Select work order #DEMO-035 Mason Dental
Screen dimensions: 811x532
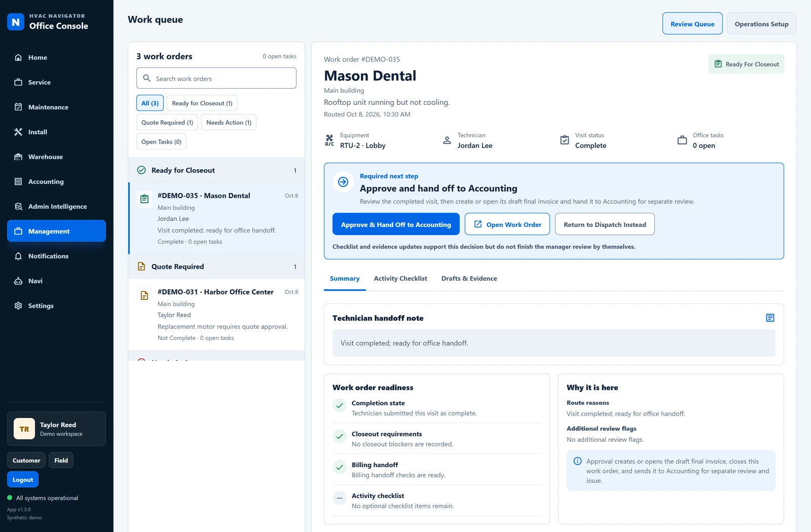click(217, 218)
